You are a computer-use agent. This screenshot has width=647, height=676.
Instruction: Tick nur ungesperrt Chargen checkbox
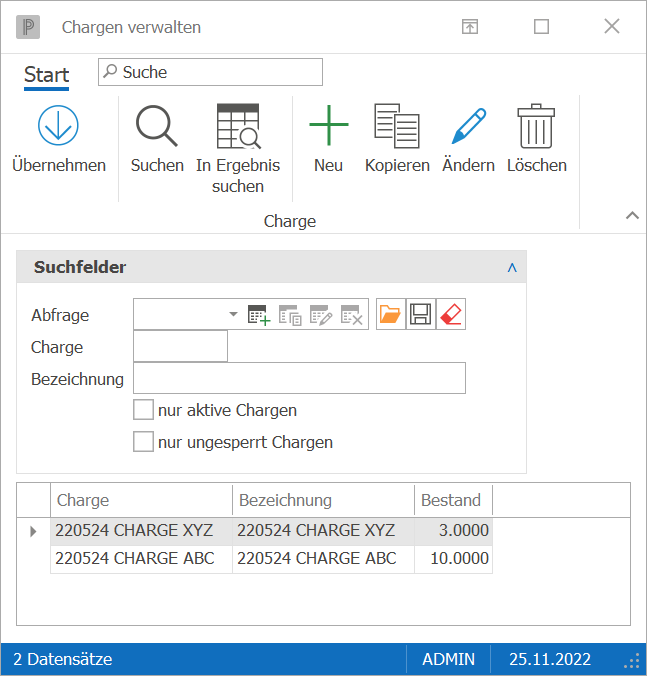[144, 441]
